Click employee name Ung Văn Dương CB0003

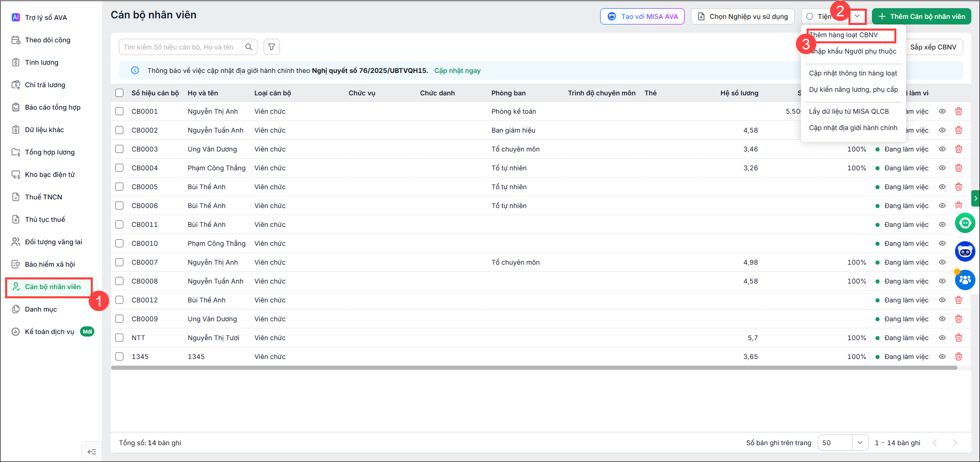pyautogui.click(x=212, y=149)
